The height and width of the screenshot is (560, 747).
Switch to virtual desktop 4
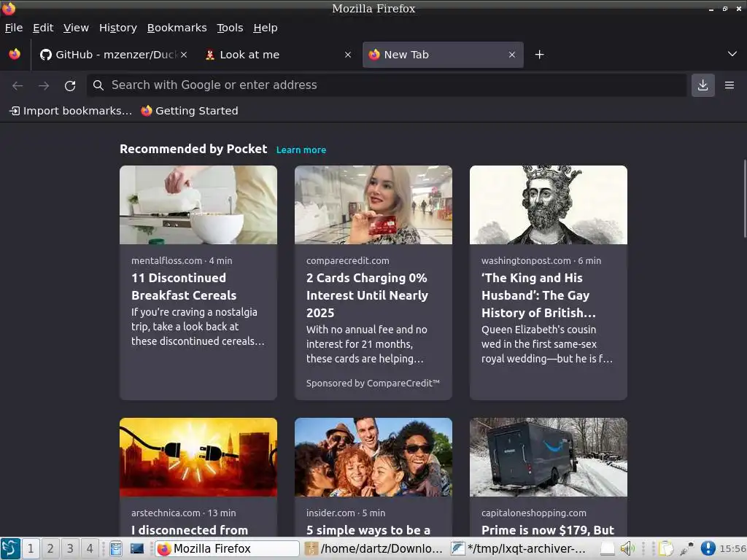(90, 548)
